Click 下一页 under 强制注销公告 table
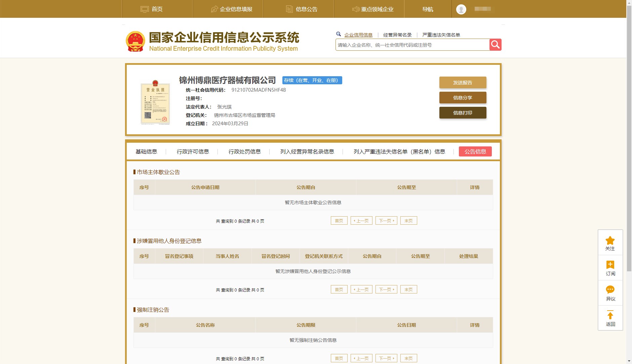 (x=387, y=358)
